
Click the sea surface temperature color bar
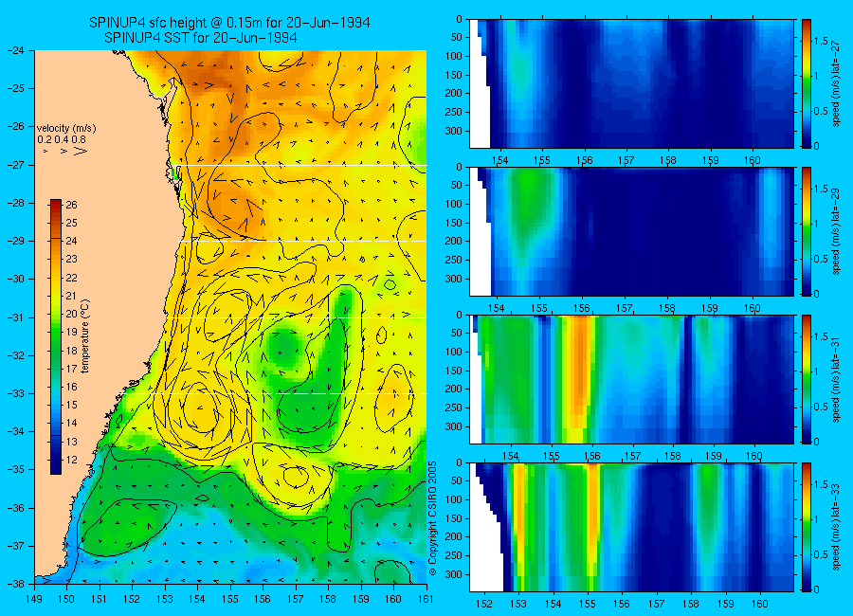56,336
